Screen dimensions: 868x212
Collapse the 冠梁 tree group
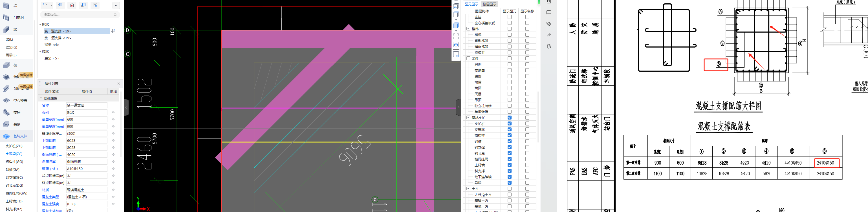tap(40, 24)
